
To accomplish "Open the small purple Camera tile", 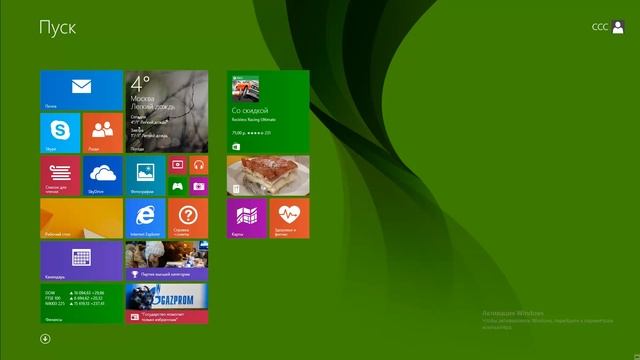I will [x=199, y=186].
